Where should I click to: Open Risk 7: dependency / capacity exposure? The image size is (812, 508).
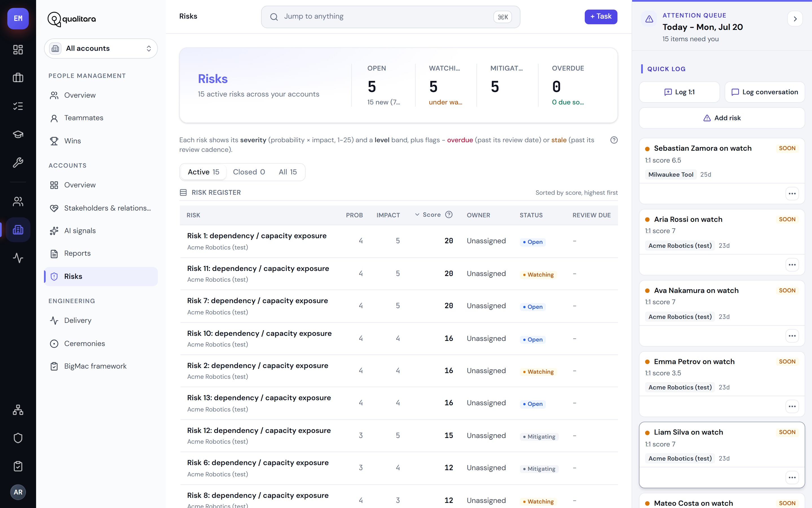click(257, 301)
